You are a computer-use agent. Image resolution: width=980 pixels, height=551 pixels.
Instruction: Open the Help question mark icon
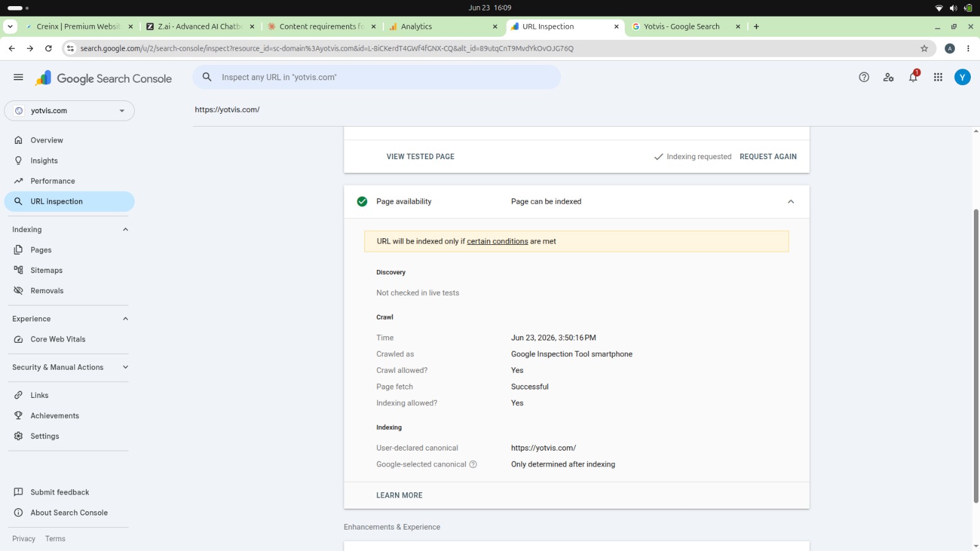(x=864, y=77)
